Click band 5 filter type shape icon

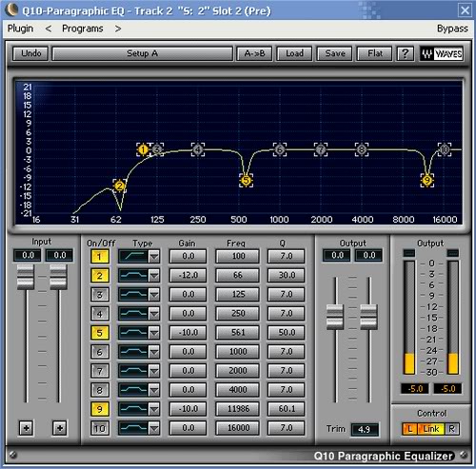pos(133,332)
